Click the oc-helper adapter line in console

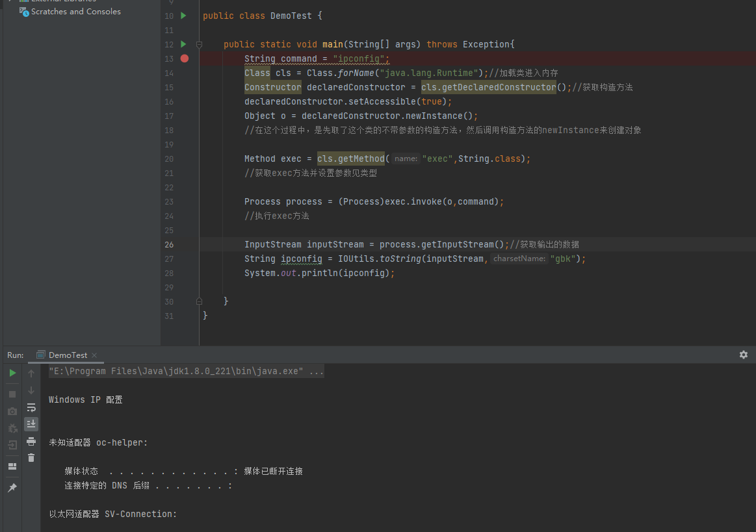pos(98,442)
